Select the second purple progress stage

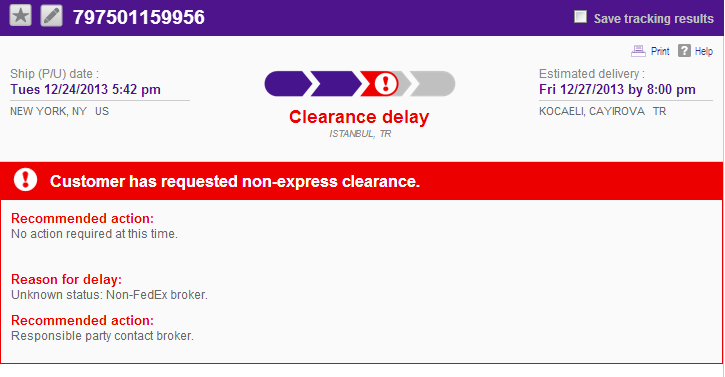coord(336,84)
